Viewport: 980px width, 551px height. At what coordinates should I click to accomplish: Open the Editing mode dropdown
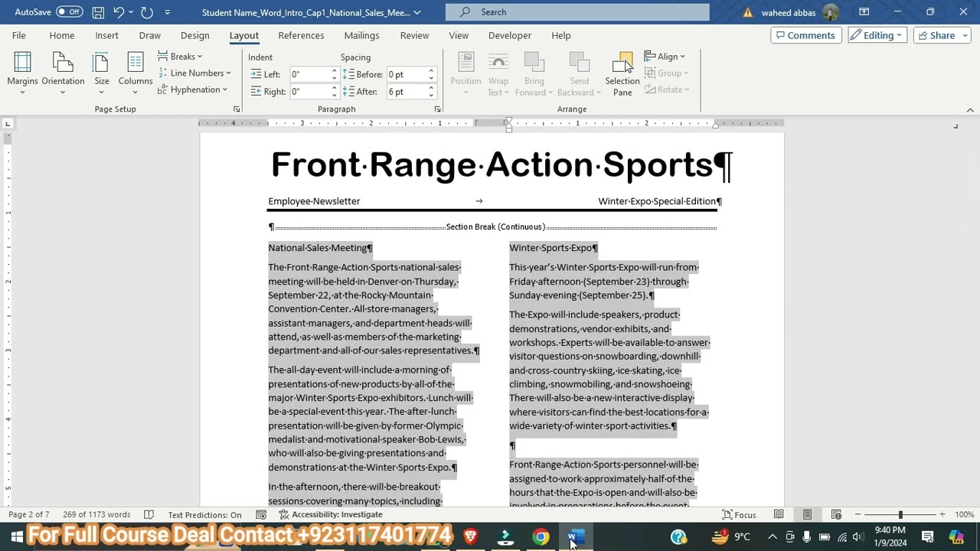(x=877, y=35)
